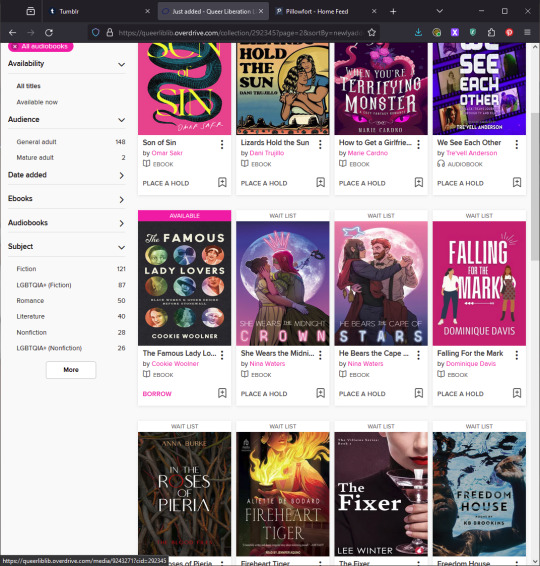
Task: Add How to Get a Girlfriend to wish list
Action: click(419, 182)
